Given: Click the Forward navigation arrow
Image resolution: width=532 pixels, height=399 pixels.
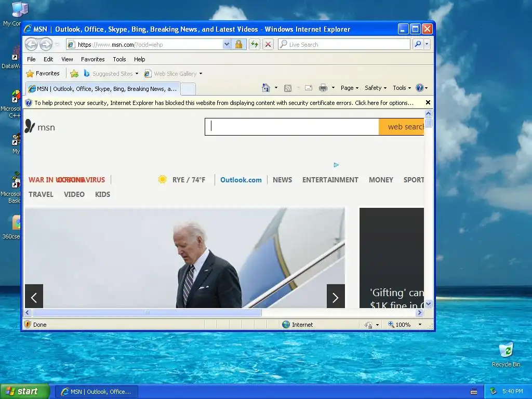Looking at the screenshot, I should click(46, 44).
